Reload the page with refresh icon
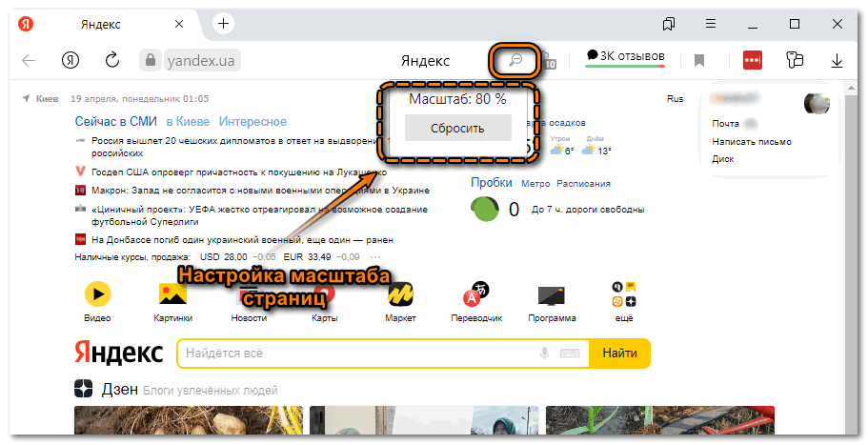 pyautogui.click(x=112, y=60)
